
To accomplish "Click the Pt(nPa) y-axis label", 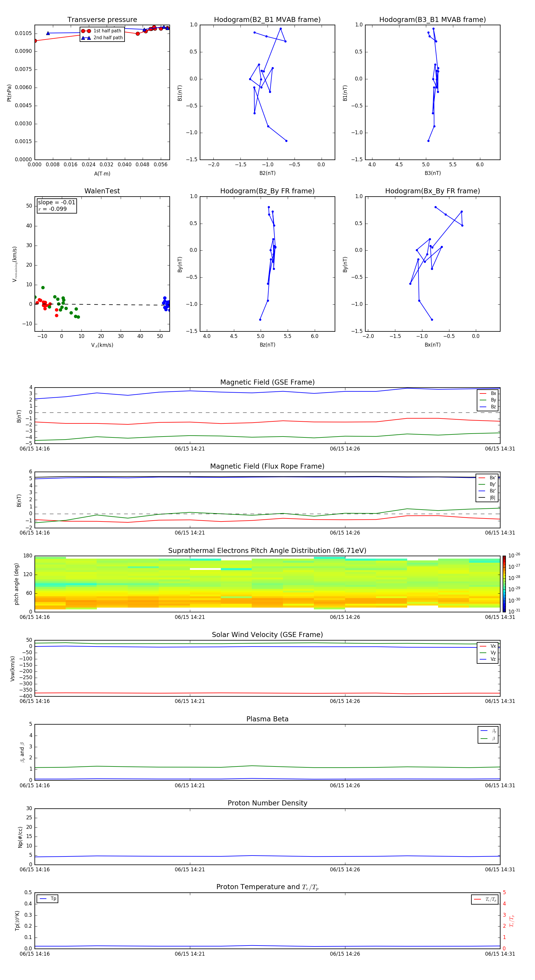I will click(9, 93).
